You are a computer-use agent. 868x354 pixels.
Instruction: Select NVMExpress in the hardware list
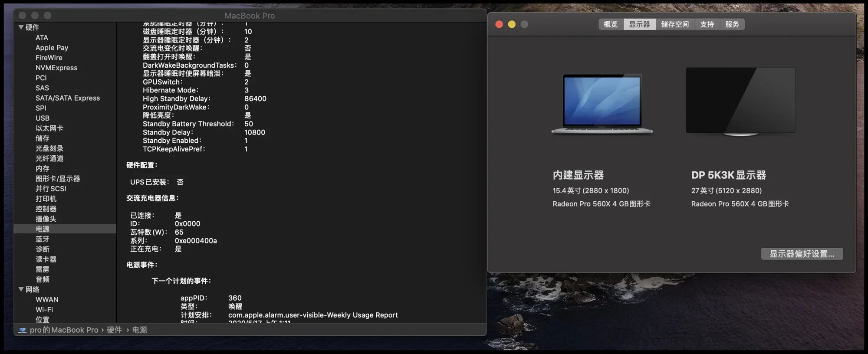[x=56, y=68]
